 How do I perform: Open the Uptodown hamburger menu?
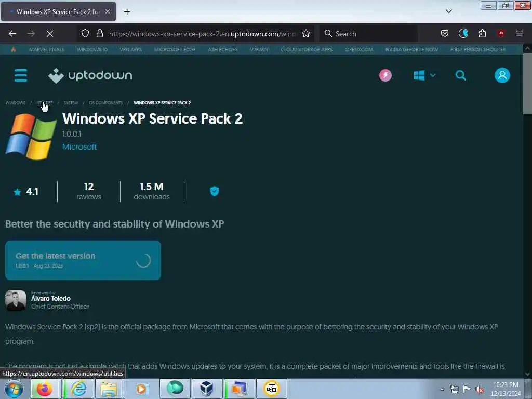(x=21, y=75)
